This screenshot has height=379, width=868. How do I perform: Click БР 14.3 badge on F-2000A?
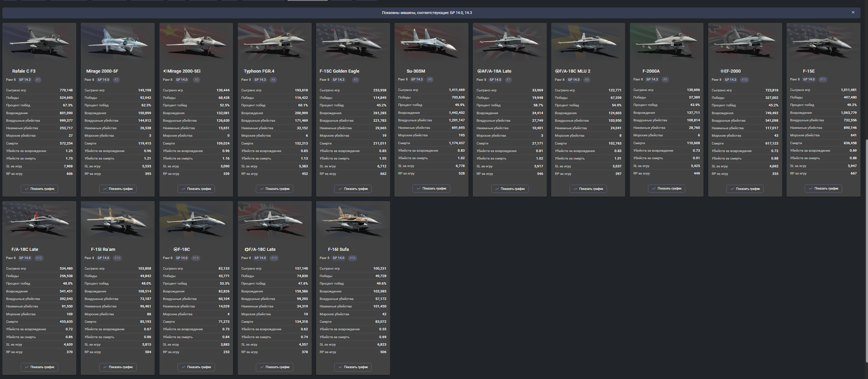[x=652, y=79]
